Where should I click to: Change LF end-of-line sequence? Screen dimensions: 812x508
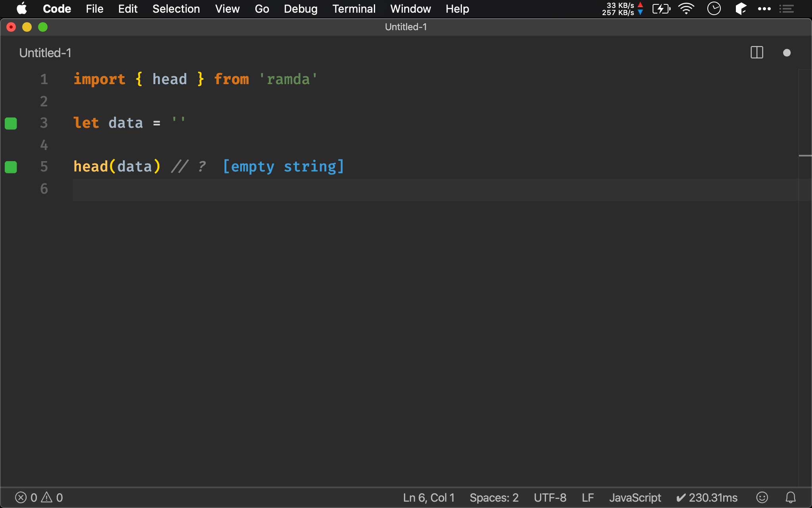[x=588, y=498]
